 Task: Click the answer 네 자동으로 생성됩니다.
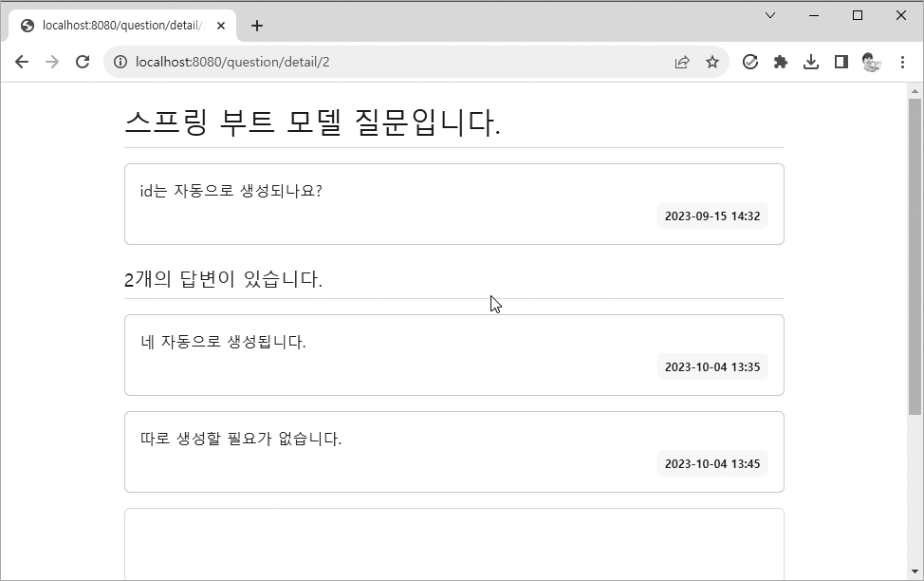(223, 342)
